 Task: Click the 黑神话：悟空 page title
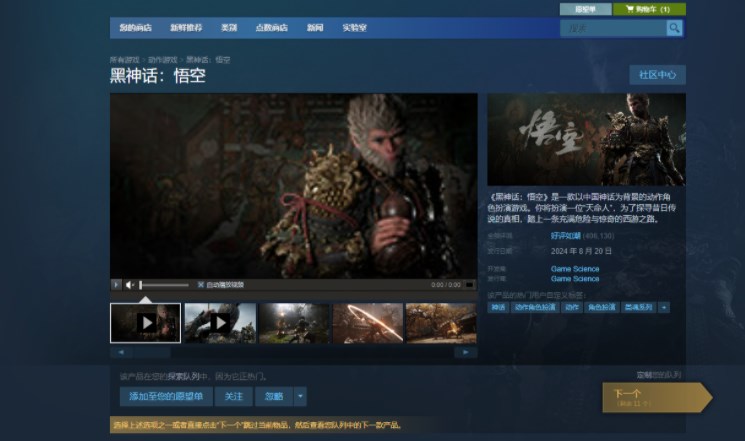[157, 76]
